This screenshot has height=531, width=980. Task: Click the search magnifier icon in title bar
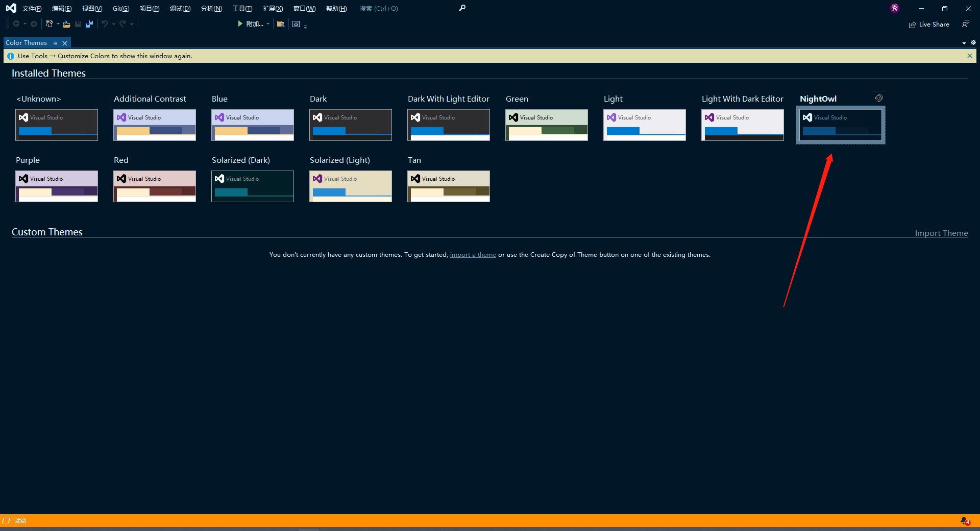point(462,8)
